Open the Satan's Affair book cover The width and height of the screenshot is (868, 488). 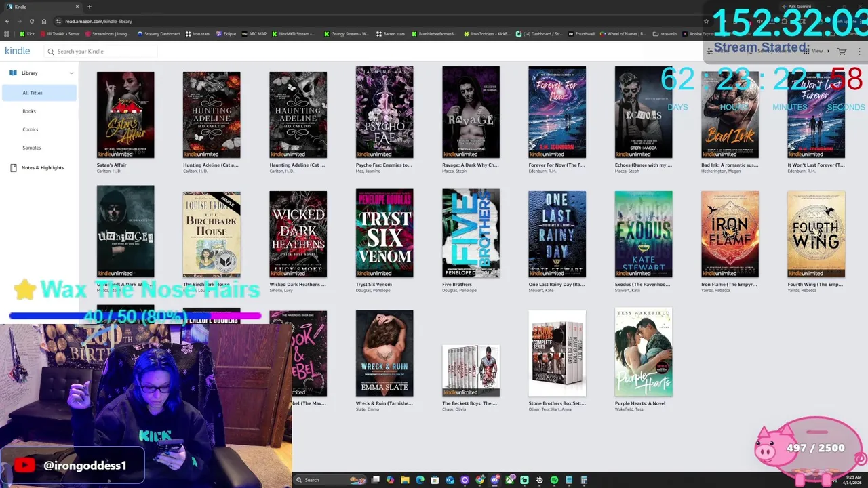pyautogui.click(x=125, y=115)
